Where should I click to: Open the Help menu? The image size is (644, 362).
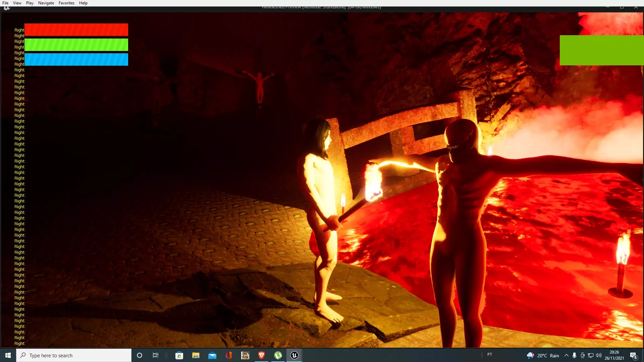coord(83,3)
